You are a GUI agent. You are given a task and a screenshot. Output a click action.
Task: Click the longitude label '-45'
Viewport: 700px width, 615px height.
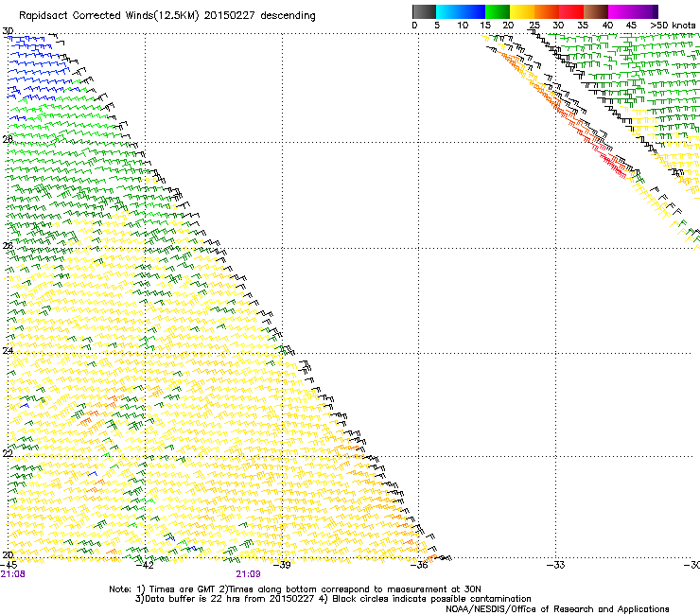click(x=9, y=565)
